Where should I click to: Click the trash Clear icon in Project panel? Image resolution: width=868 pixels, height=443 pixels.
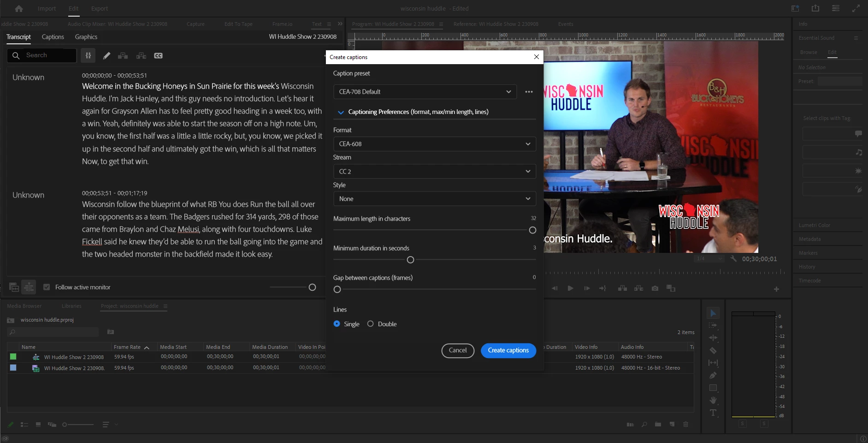[685, 425]
